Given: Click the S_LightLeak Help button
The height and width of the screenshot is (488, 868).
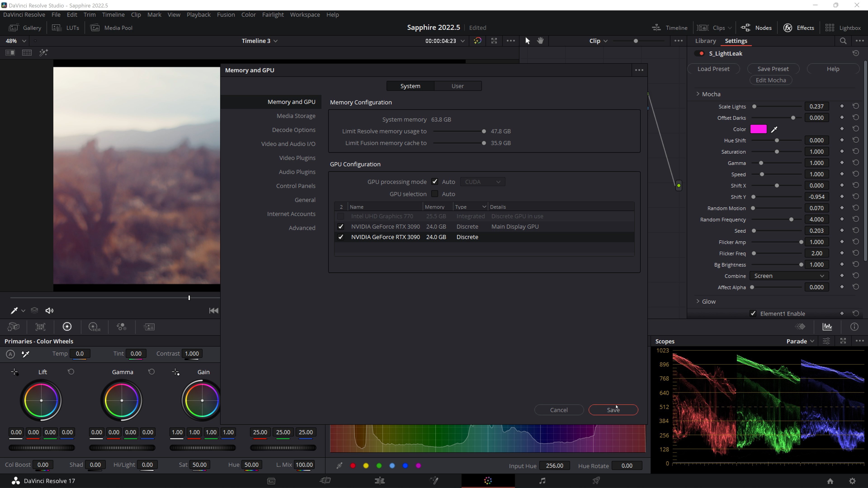Looking at the screenshot, I should (x=833, y=69).
